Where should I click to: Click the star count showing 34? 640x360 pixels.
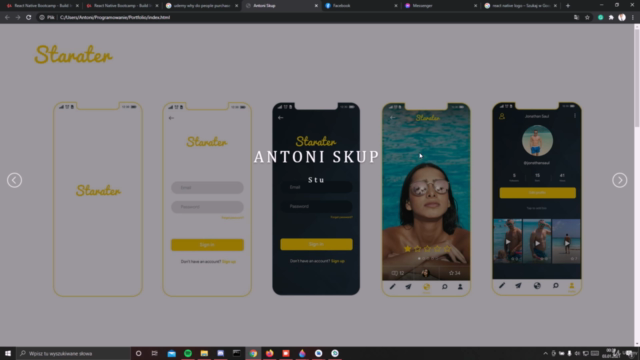coord(454,273)
